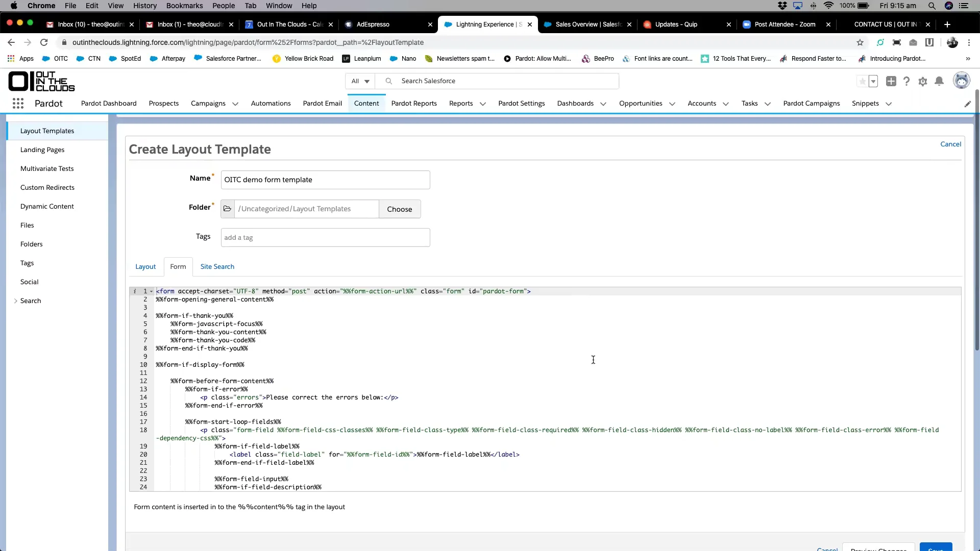This screenshot has height=551, width=980.
Task: Switch to the Site Search tab
Action: point(217,266)
